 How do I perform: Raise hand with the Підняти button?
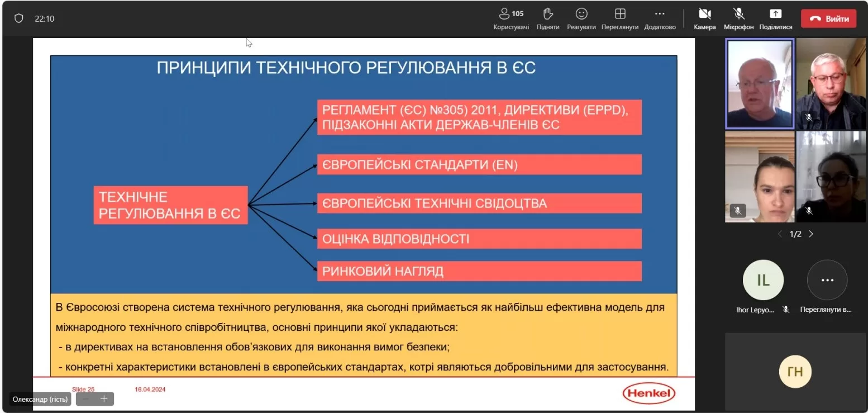point(547,18)
